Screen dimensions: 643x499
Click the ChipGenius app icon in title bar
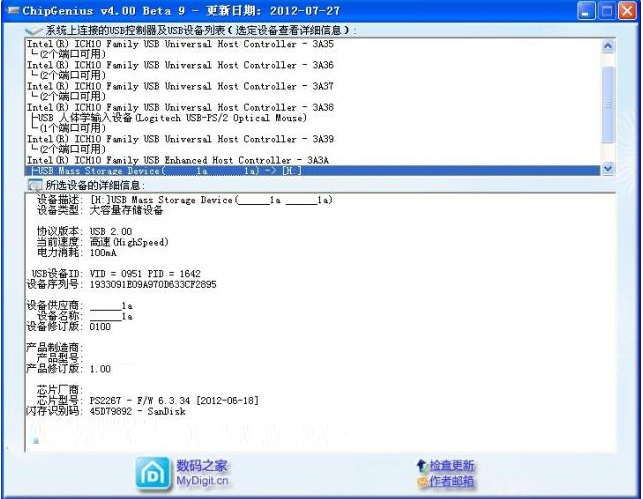11,11
